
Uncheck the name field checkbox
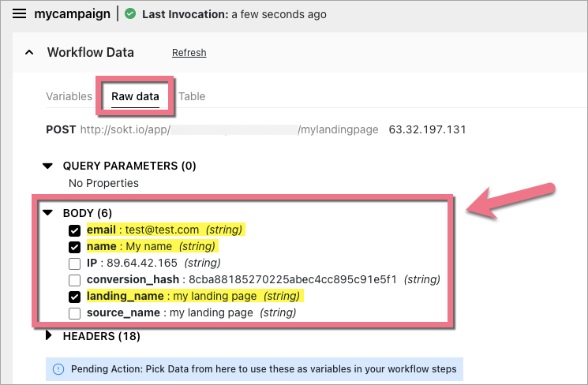(75, 247)
